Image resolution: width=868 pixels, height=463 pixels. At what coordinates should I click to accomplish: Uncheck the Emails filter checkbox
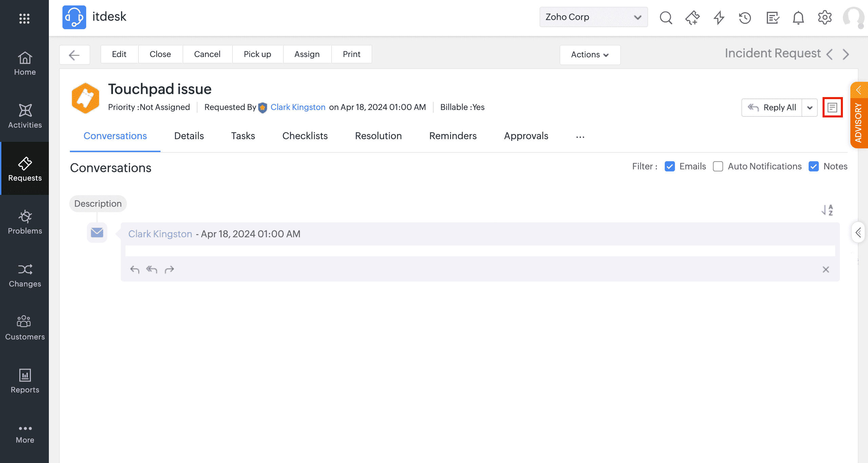click(x=669, y=166)
